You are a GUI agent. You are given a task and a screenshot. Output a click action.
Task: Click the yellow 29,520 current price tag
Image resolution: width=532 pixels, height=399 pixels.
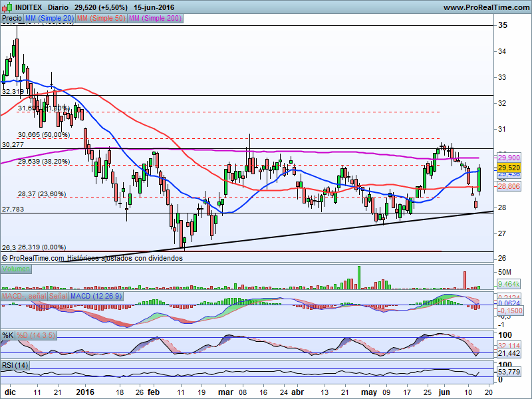point(509,168)
